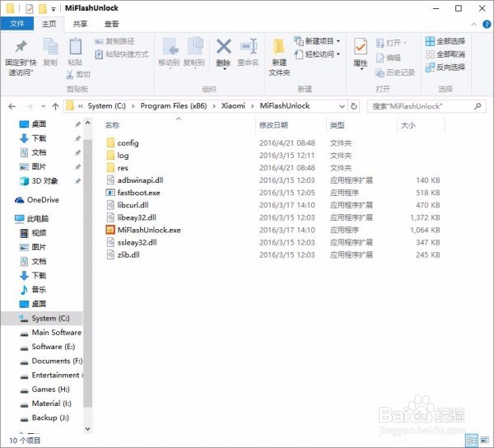Image resolution: width=494 pixels, height=448 pixels.
Task: Open the Help question mark icon
Action: coord(487,24)
